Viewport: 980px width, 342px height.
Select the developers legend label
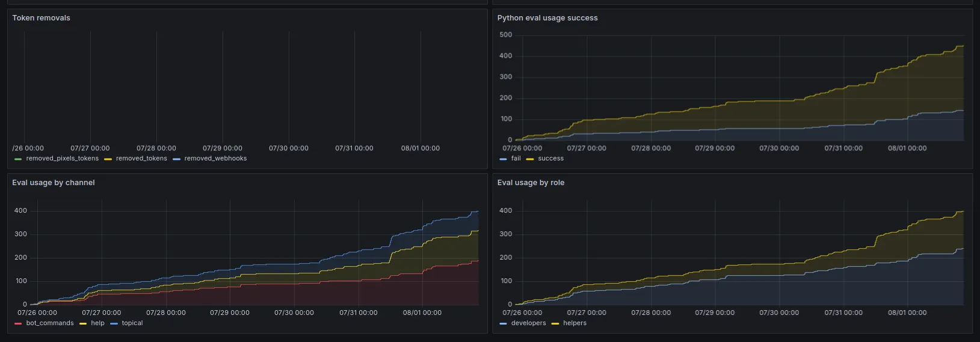pyautogui.click(x=528, y=323)
